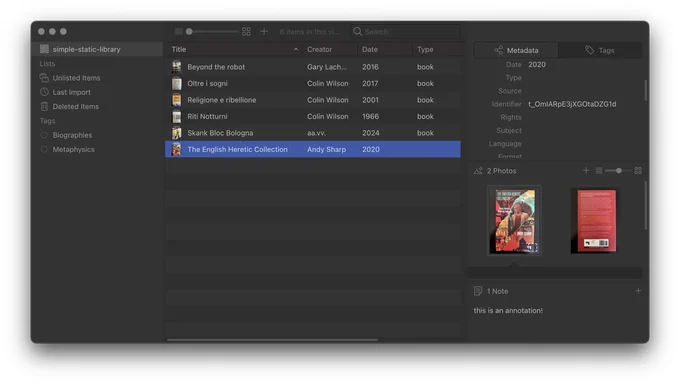
Task: Click the empty Language metadata field
Action: [583, 144]
